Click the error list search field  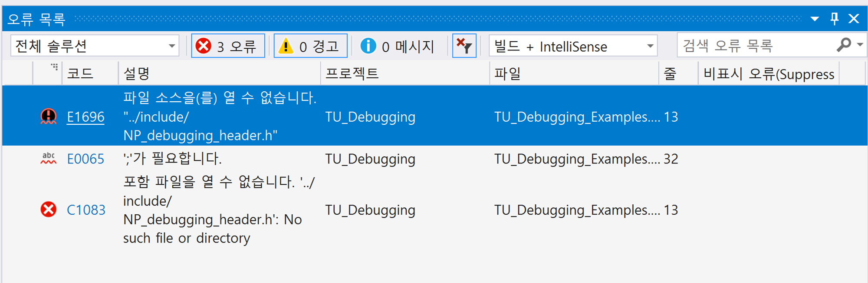click(755, 46)
